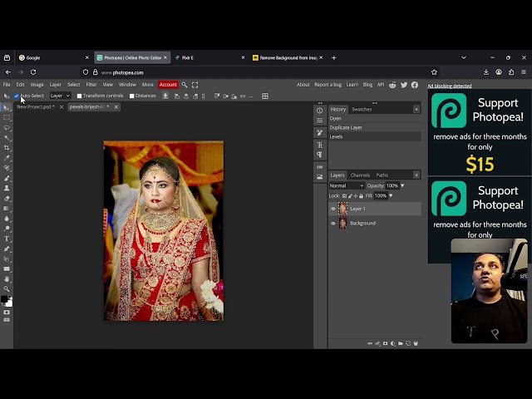
Task: Expand the Fill slider arrow
Action: point(391,196)
